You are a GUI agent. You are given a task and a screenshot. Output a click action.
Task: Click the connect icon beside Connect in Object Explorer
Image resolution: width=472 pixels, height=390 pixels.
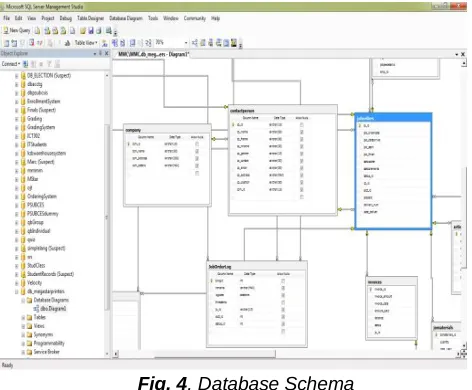(x=25, y=64)
